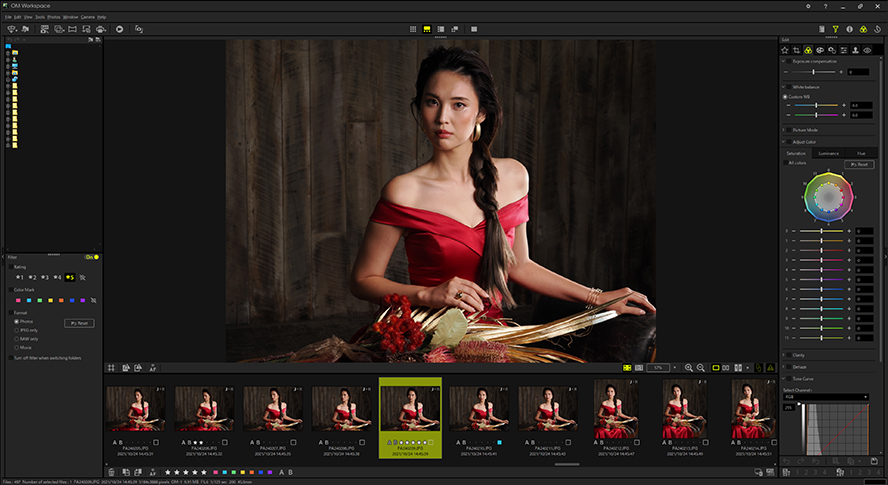Enable Turn off filter when switching folders
Screen dimensions: 888x485
11,358
